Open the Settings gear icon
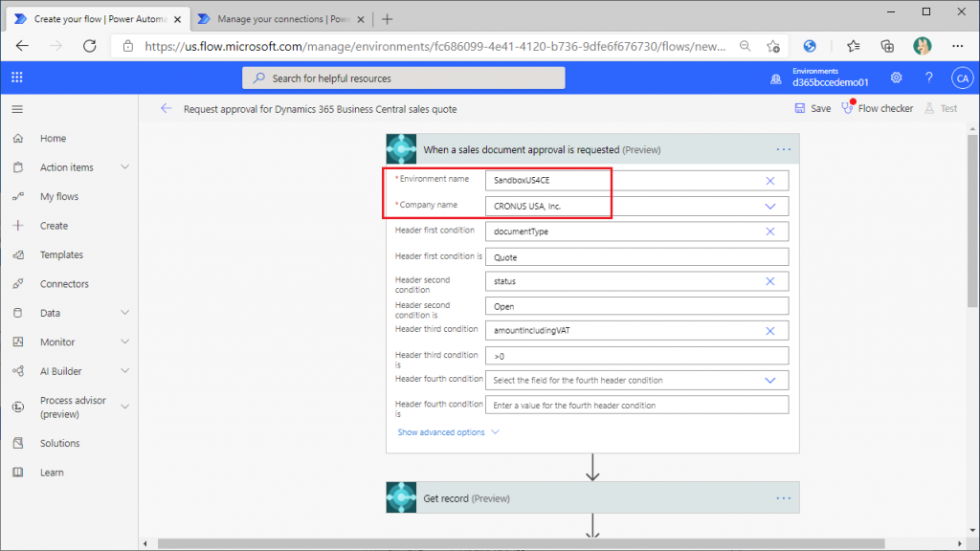This screenshot has width=980, height=551. click(x=896, y=77)
